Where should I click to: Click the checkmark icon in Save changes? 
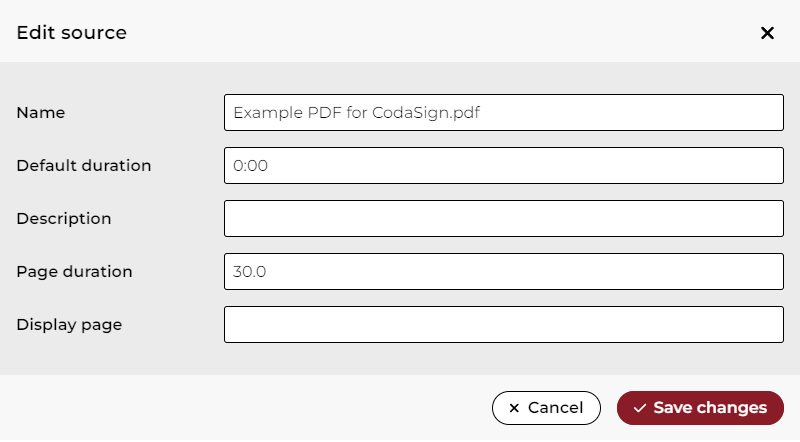pos(640,408)
